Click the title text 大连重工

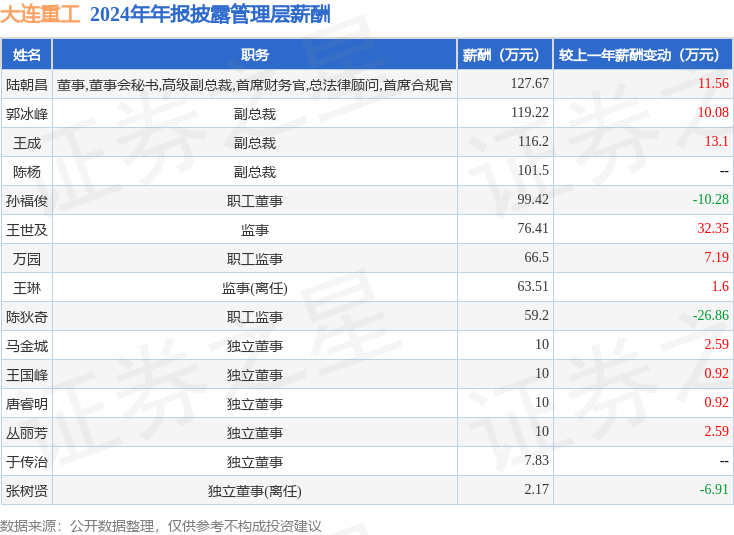tap(40, 14)
